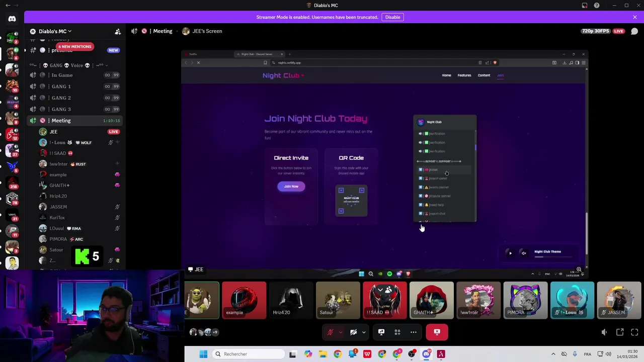The width and height of the screenshot is (644, 362).
Task: Open the Windows Start menu
Action: 203,354
